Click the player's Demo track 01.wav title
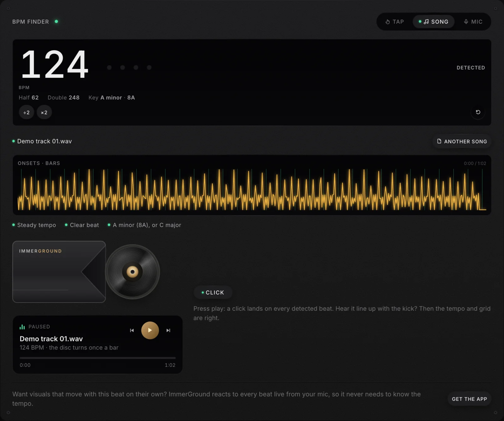Screen dimensions: 504x421 51,339
